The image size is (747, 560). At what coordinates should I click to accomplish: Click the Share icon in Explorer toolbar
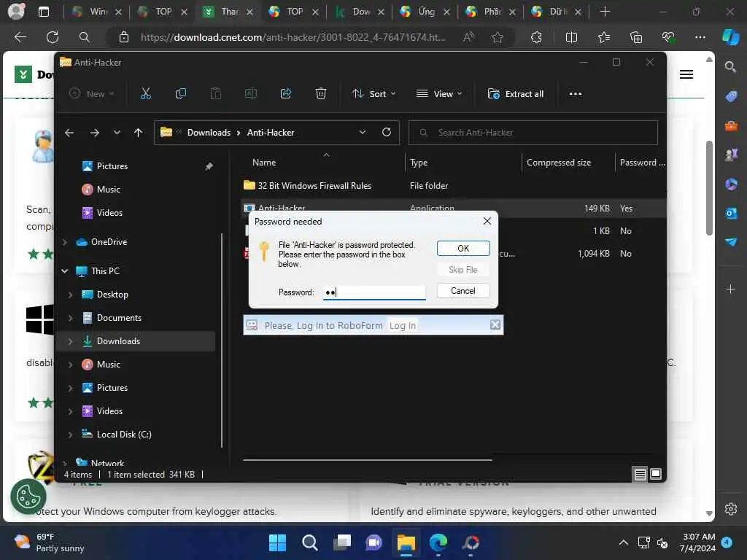pos(286,94)
